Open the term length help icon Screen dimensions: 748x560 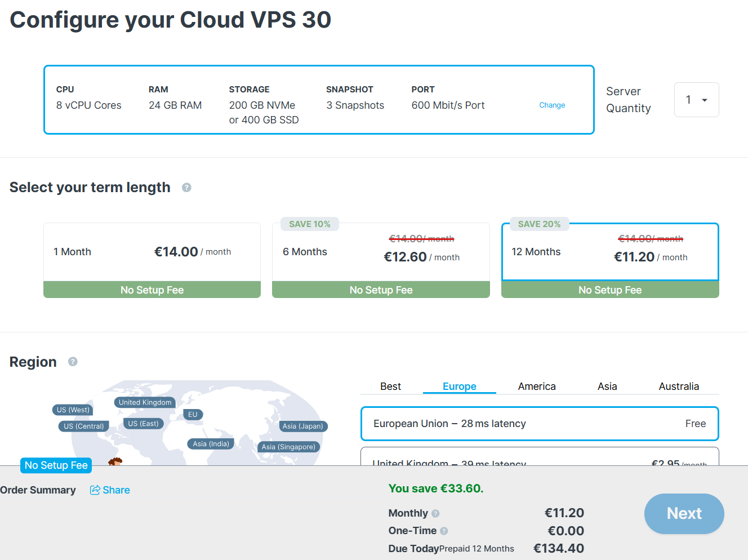(186, 188)
